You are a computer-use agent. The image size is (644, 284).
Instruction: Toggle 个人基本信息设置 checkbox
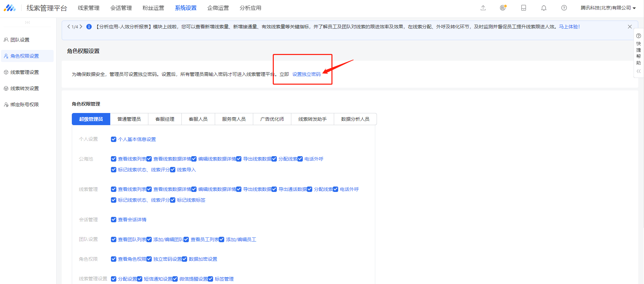click(x=114, y=139)
